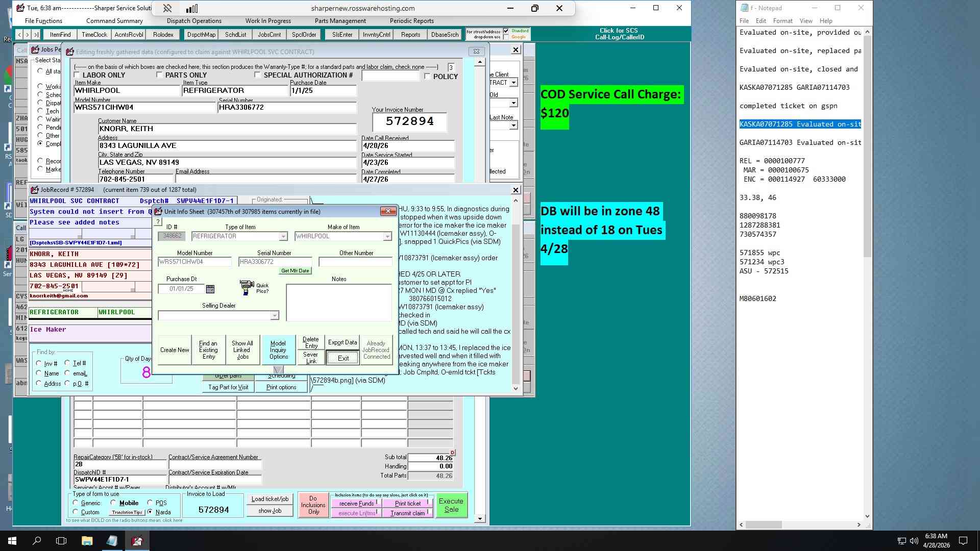Open the Make of Item dropdown
980x551 pixels.
387,236
